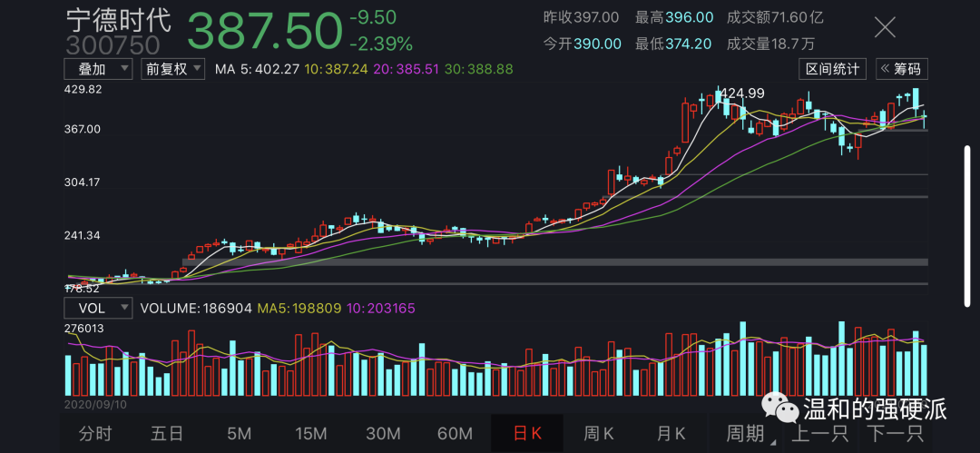980x453 pixels.
Task: Close the stock chart with X icon
Action: 885,28
